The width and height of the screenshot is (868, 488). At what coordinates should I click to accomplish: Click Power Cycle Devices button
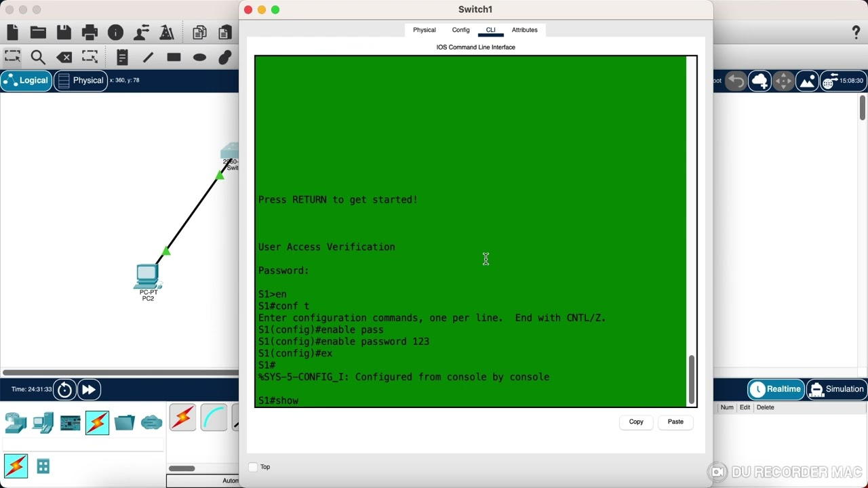[64, 390]
